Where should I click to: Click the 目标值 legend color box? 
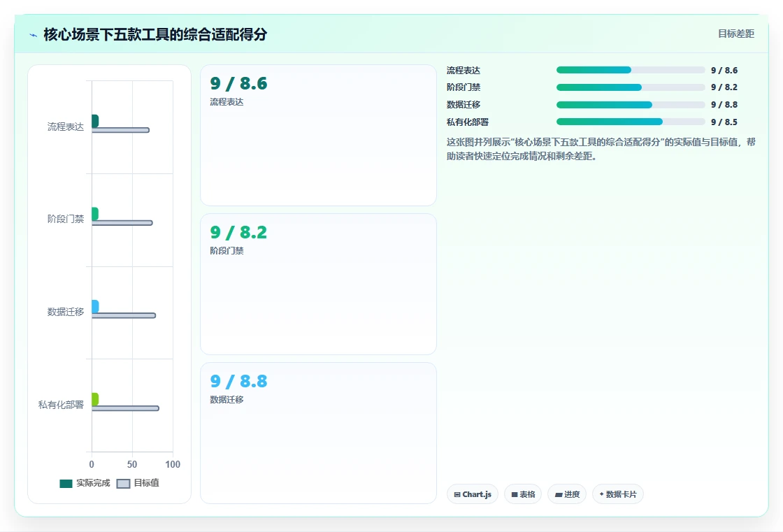click(123, 484)
